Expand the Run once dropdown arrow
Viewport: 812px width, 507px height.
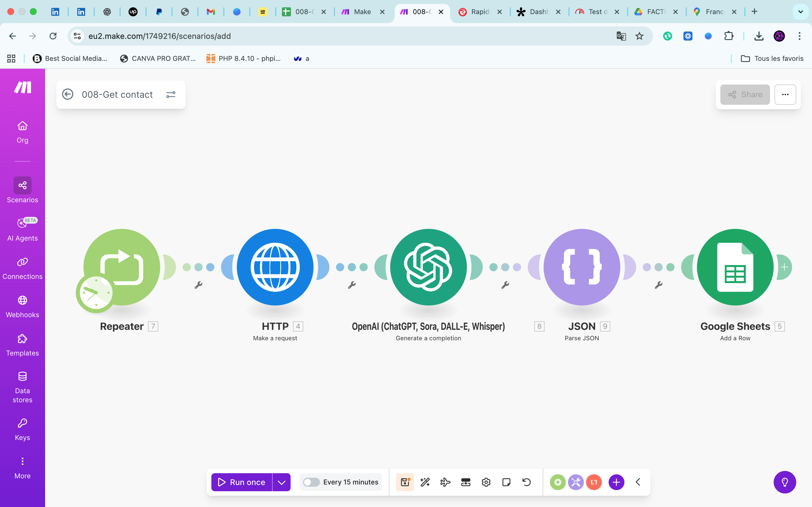(281, 482)
